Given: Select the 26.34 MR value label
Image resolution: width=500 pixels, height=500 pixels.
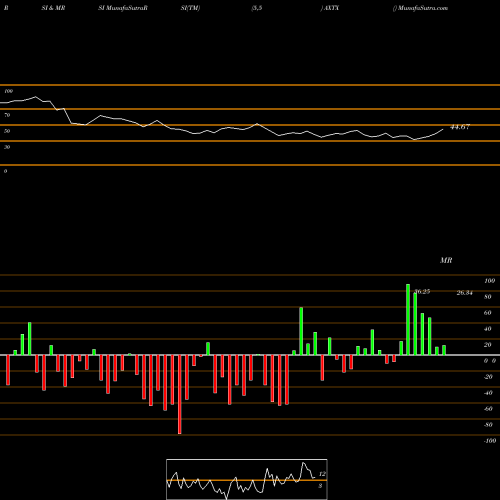Looking at the screenshot, I should [464, 293].
